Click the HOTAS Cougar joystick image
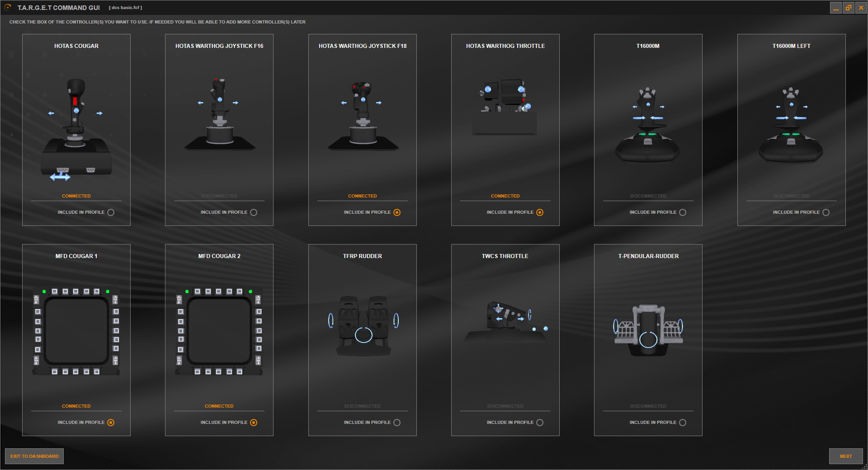The height and width of the screenshot is (470, 868). 76,129
